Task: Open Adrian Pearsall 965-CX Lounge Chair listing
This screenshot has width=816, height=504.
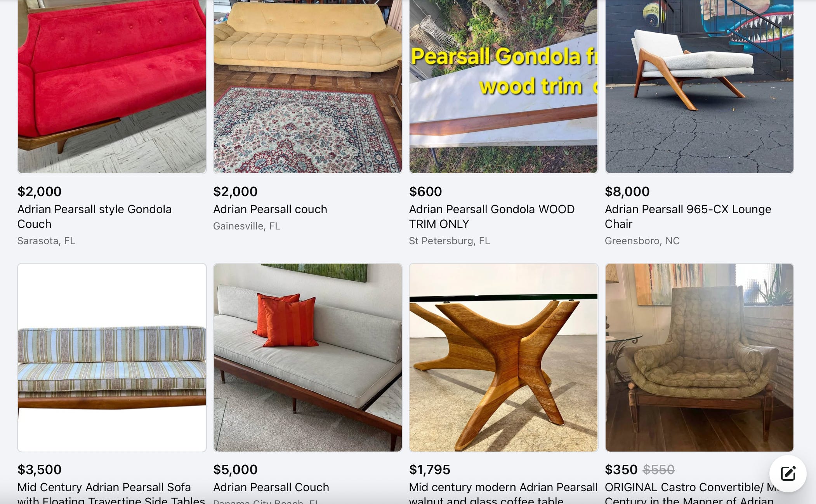Action: pyautogui.click(x=688, y=216)
